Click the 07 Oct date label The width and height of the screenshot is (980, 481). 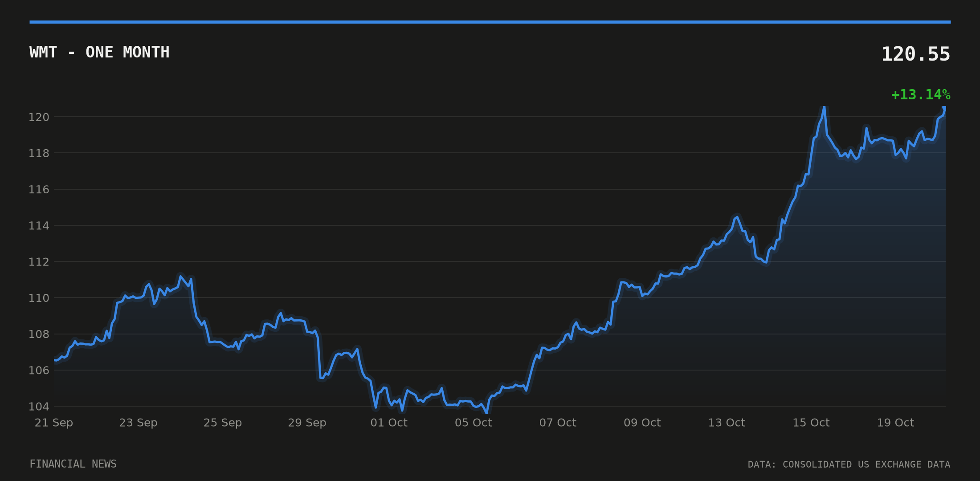(x=558, y=423)
